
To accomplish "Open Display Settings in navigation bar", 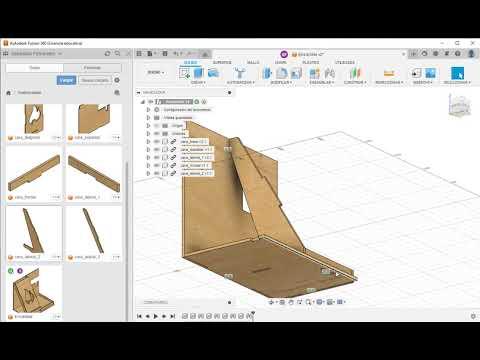I will click(x=320, y=302).
